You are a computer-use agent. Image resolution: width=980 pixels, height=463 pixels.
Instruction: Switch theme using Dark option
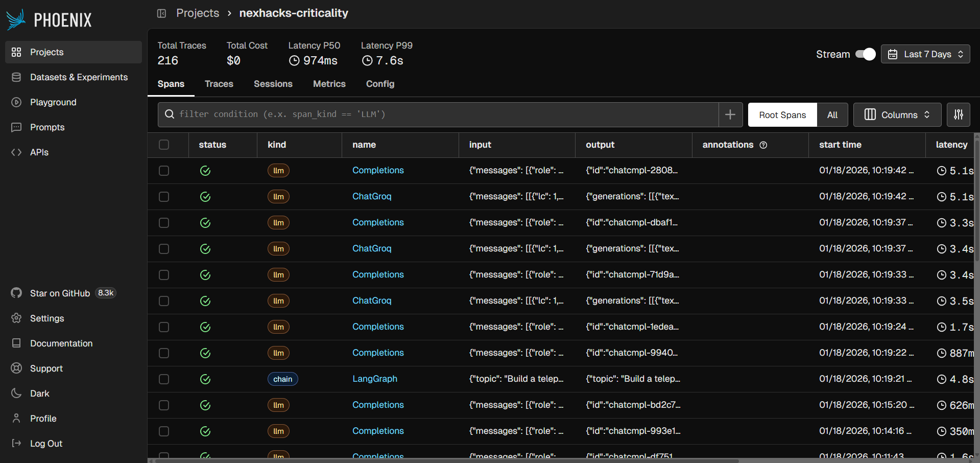(x=74, y=393)
